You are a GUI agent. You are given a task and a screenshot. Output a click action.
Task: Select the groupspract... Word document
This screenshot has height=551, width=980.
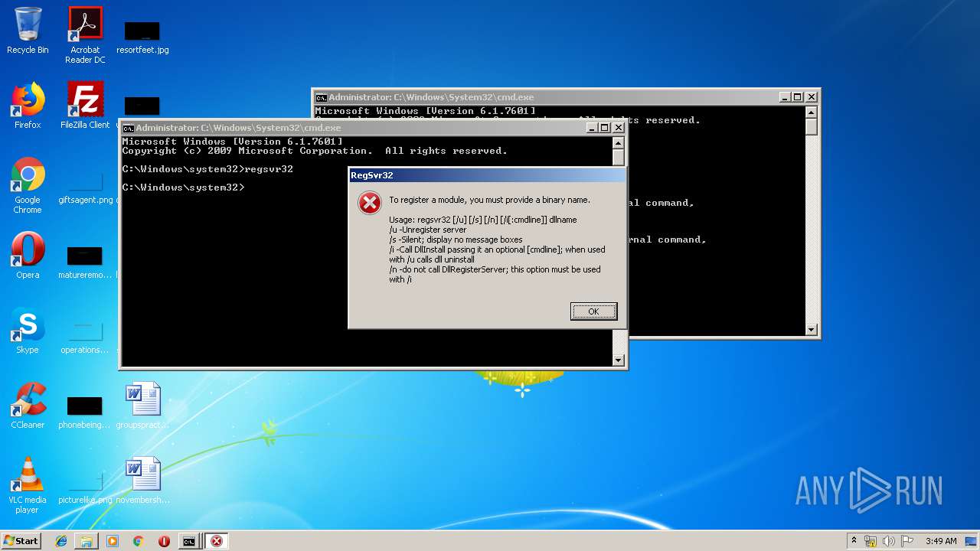point(142,406)
